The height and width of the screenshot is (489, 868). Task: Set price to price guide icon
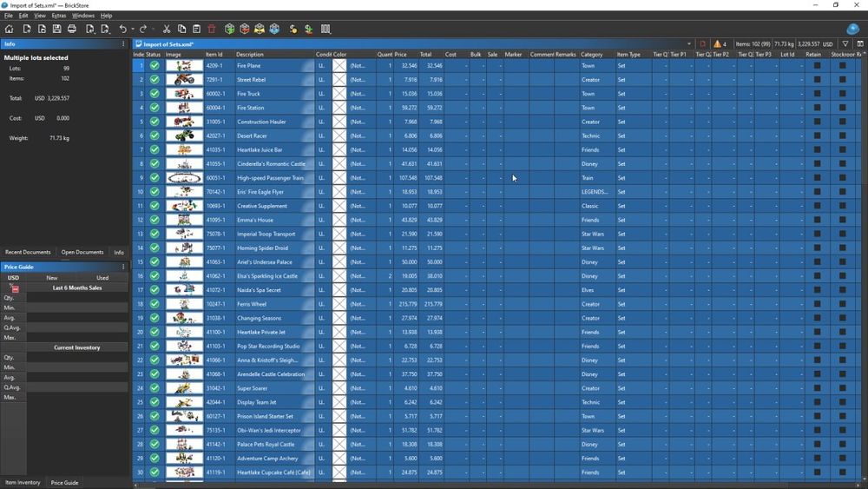pos(293,29)
